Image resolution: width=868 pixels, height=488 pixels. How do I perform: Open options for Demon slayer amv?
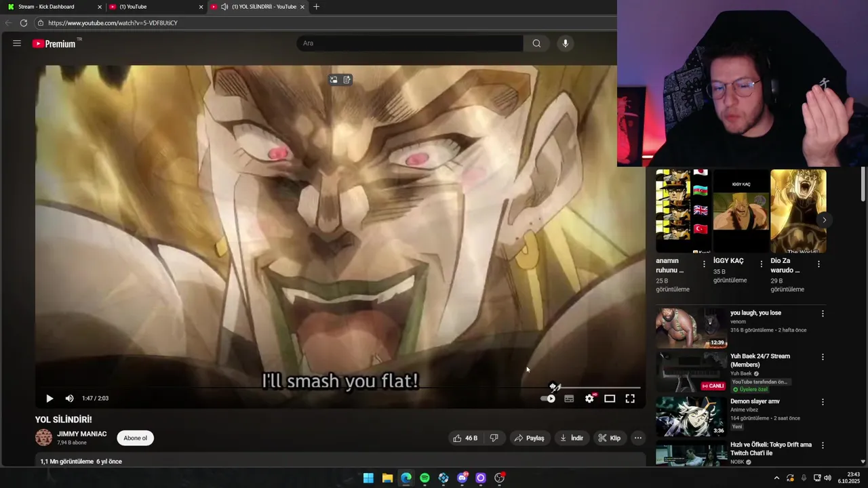[823, 402]
